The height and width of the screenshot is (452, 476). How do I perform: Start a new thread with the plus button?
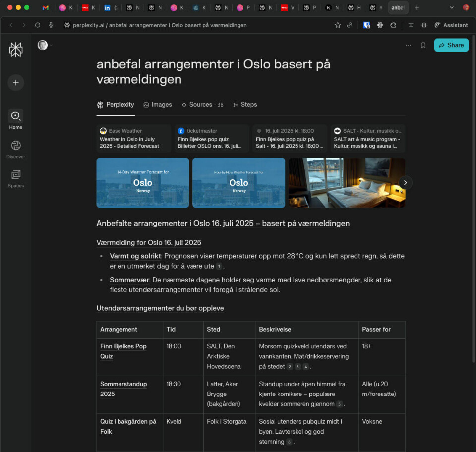click(x=16, y=82)
